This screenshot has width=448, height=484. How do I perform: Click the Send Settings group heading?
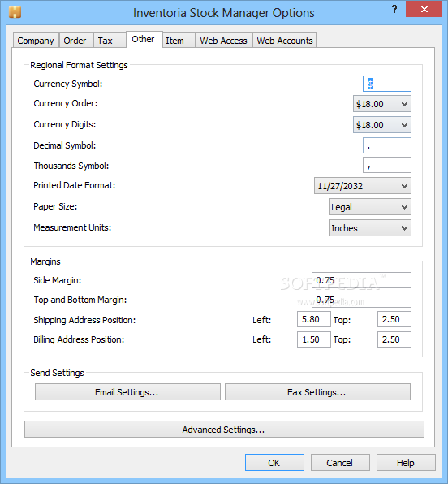point(57,373)
